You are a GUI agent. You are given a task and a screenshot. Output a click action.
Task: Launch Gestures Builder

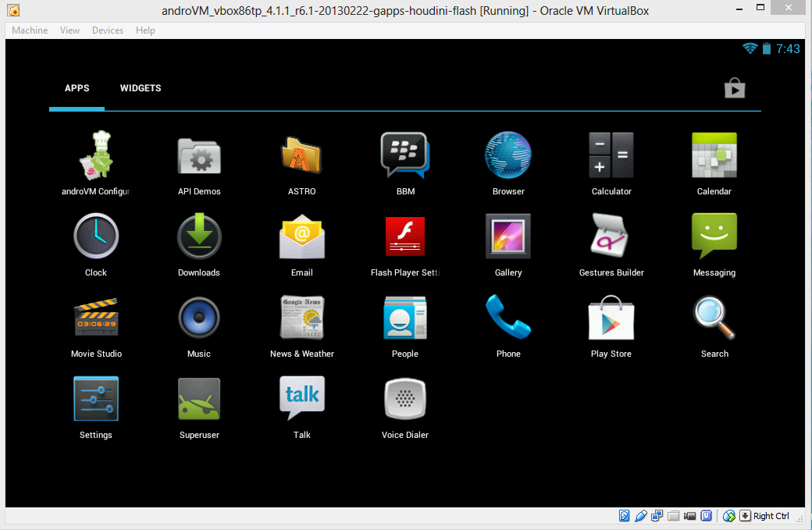click(611, 244)
